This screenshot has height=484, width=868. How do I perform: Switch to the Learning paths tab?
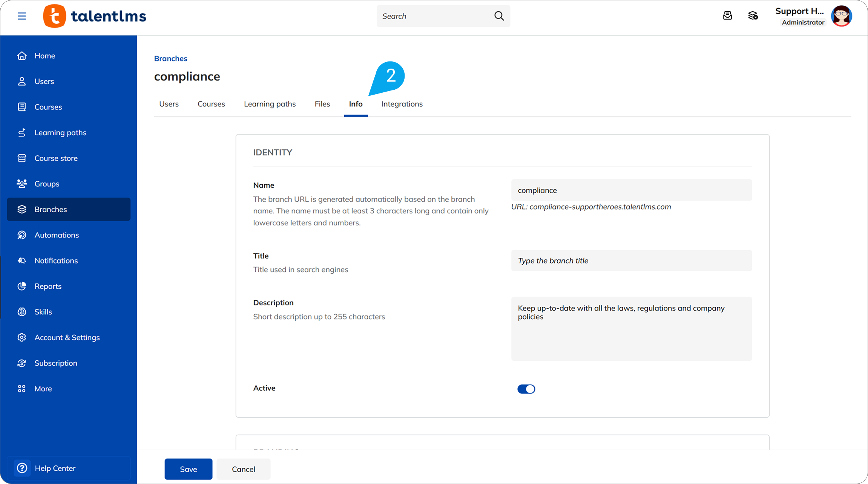click(x=270, y=104)
